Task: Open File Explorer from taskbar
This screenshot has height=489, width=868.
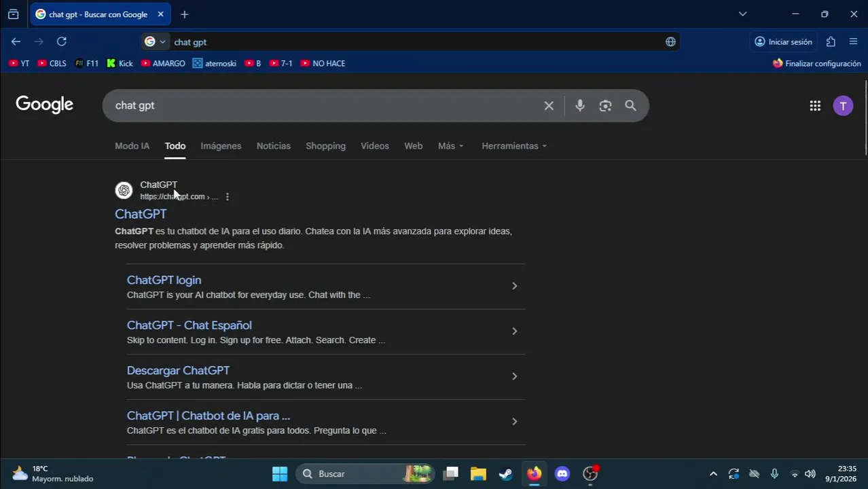Action: coord(478,473)
